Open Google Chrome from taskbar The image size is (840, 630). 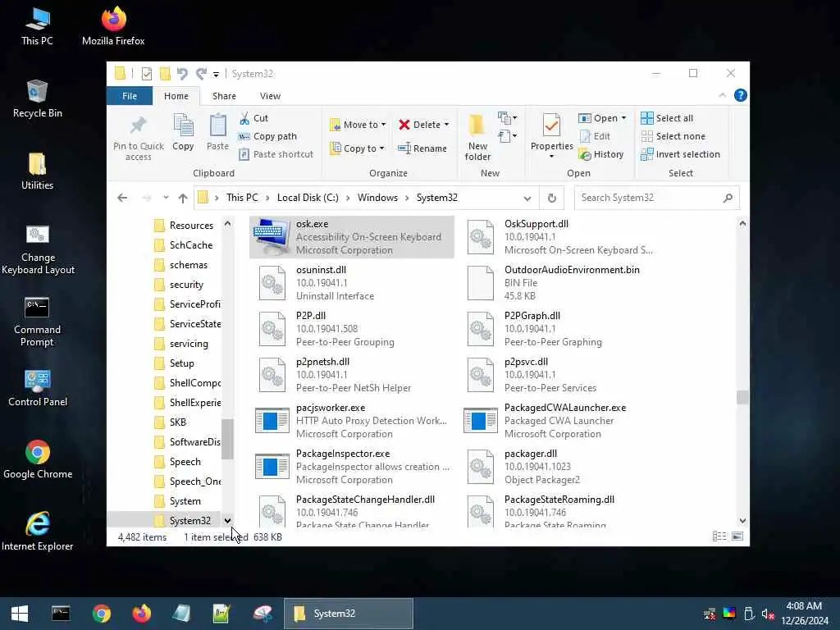tap(101, 614)
